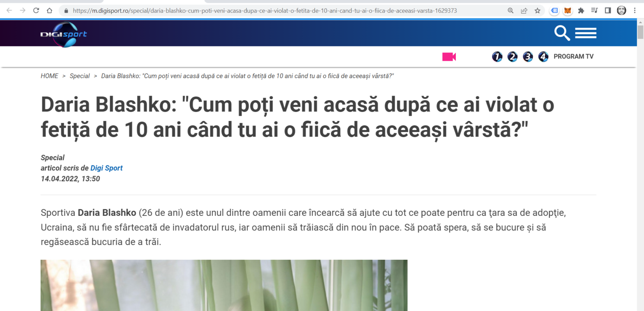Go to HOME breadcrumb link

[x=49, y=76]
